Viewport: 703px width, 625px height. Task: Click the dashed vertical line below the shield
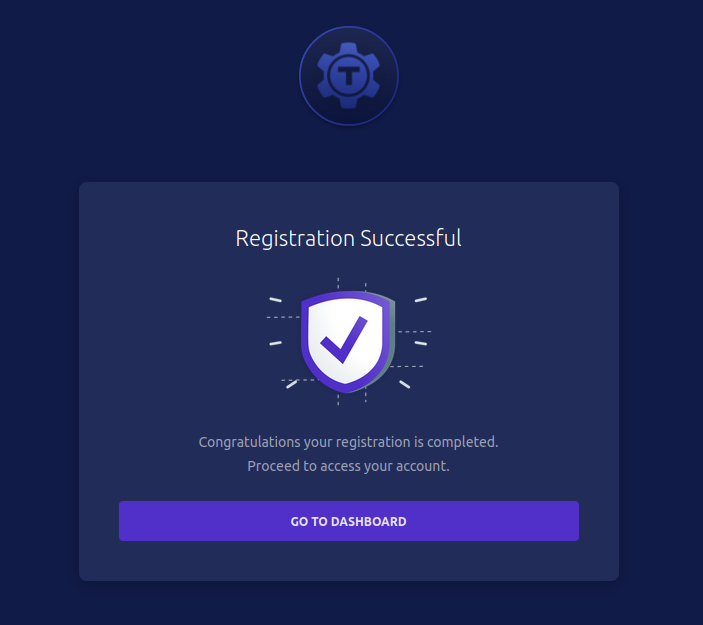point(338,397)
